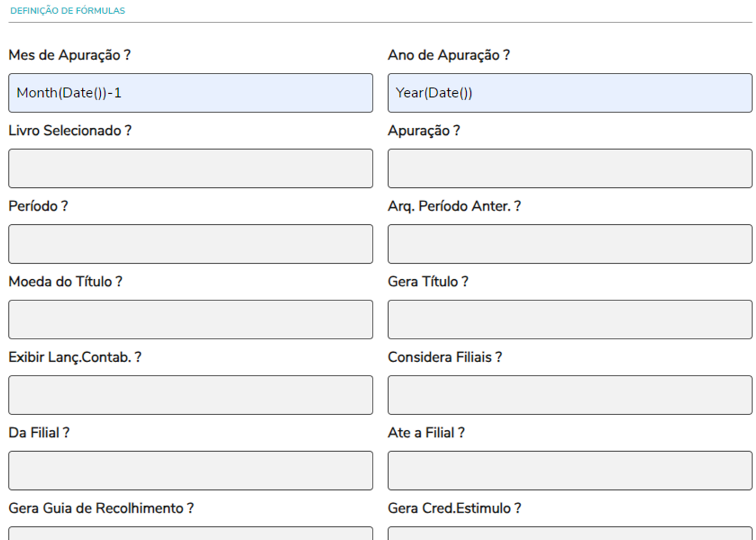The width and height of the screenshot is (756, 540).
Task: Select the Livro Selecionado input box
Action: click(190, 168)
